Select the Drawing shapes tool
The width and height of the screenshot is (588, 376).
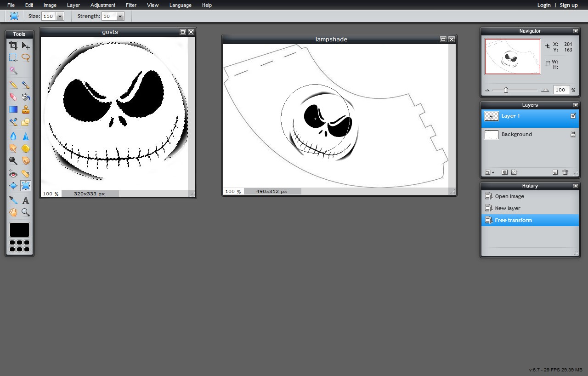26,122
